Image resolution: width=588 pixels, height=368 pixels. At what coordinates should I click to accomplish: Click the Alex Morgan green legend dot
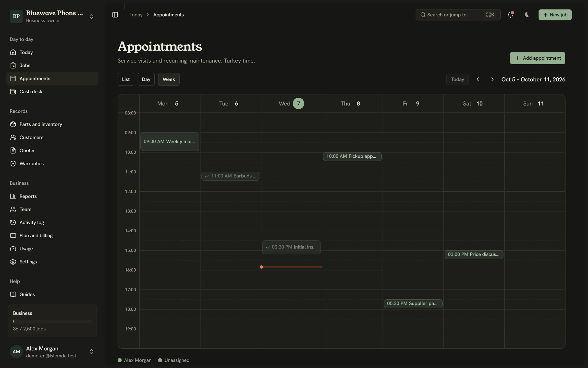point(120,360)
